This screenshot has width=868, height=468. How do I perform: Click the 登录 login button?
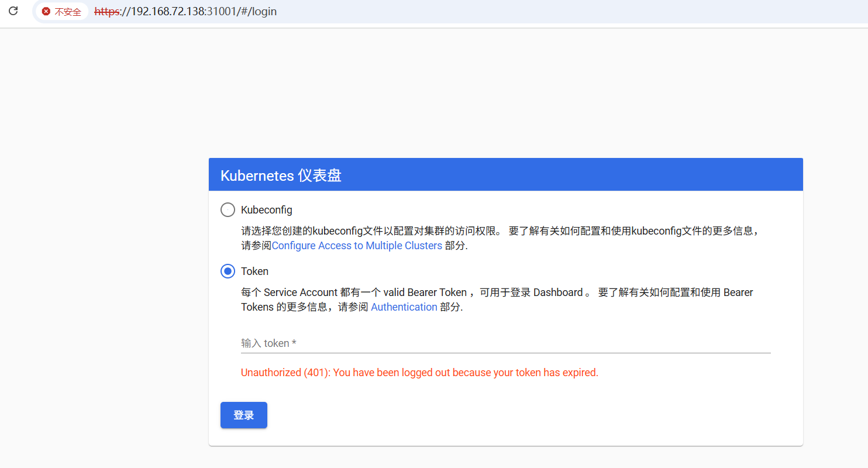[x=244, y=415]
